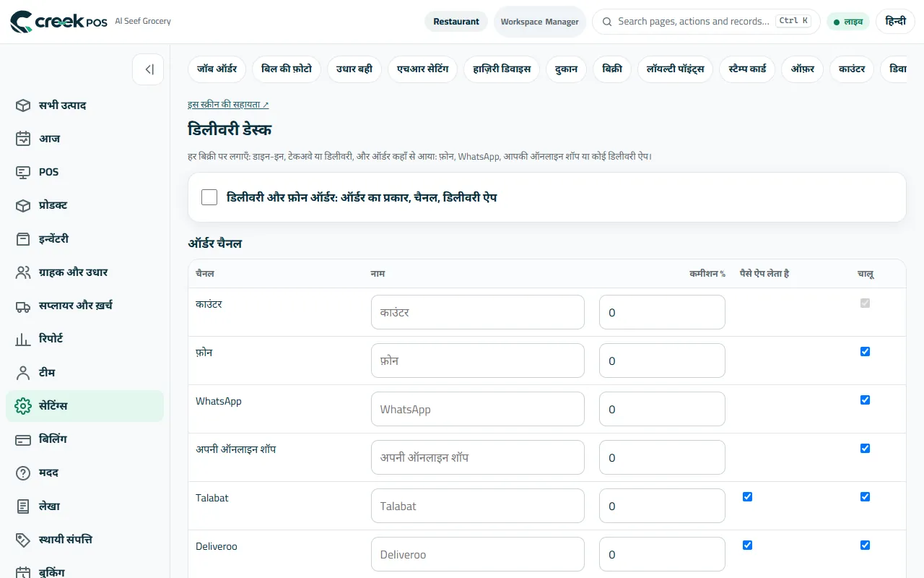Click the search pages, actions and records box

706,22
